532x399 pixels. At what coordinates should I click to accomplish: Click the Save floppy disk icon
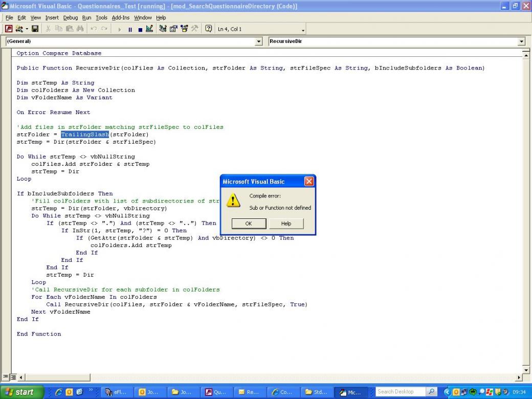35,29
